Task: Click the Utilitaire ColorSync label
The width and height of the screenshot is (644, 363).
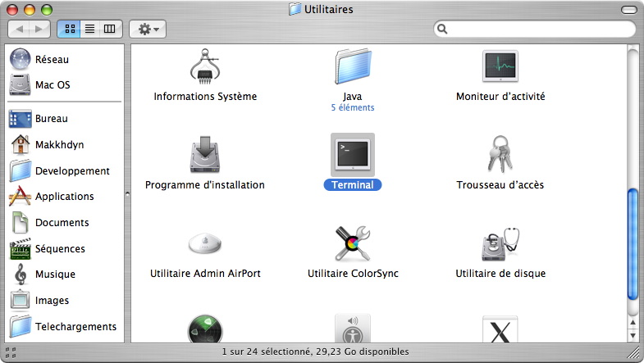Action: click(353, 274)
